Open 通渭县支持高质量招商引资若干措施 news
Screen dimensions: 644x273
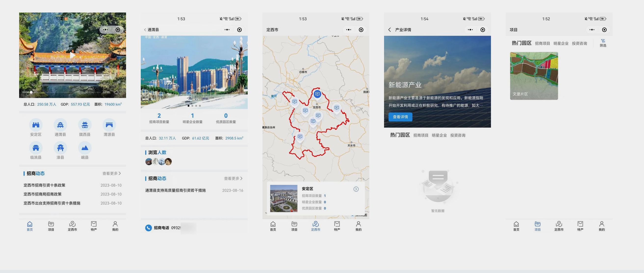pyautogui.click(x=175, y=190)
